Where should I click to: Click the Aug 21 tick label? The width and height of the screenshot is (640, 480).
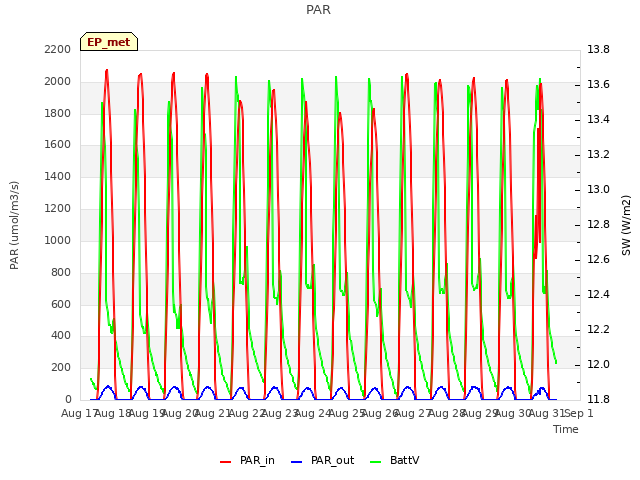pos(213,413)
